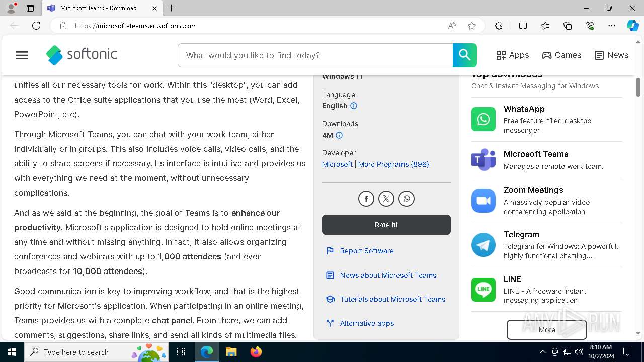Click Windows taskbar search box
This screenshot has height=362, width=644.
click(x=97, y=352)
